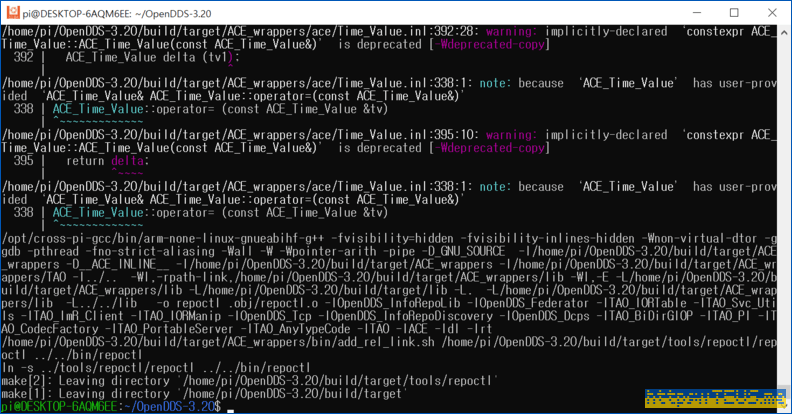The width and height of the screenshot is (792, 414).
Task: Click the '.obj/repoctl.o' object file name
Action: point(273,303)
